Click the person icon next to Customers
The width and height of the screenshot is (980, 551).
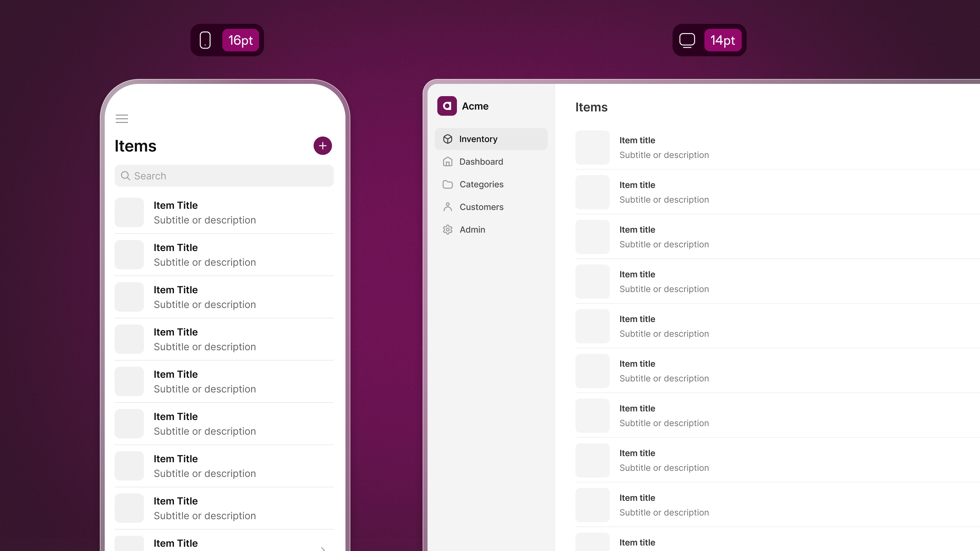point(448,207)
